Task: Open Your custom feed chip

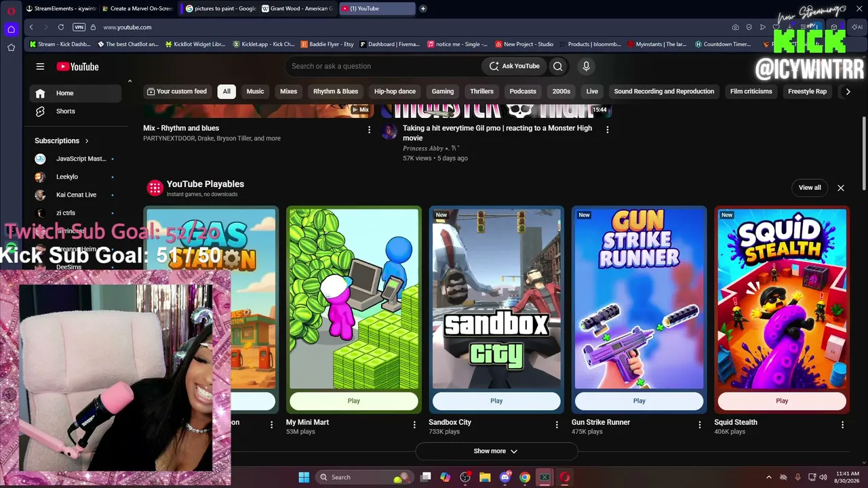Action: (x=178, y=91)
